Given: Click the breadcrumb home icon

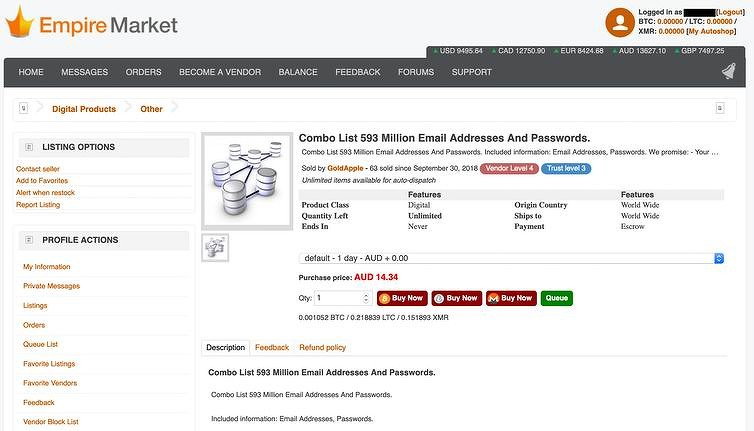Looking at the screenshot, I should point(24,108).
